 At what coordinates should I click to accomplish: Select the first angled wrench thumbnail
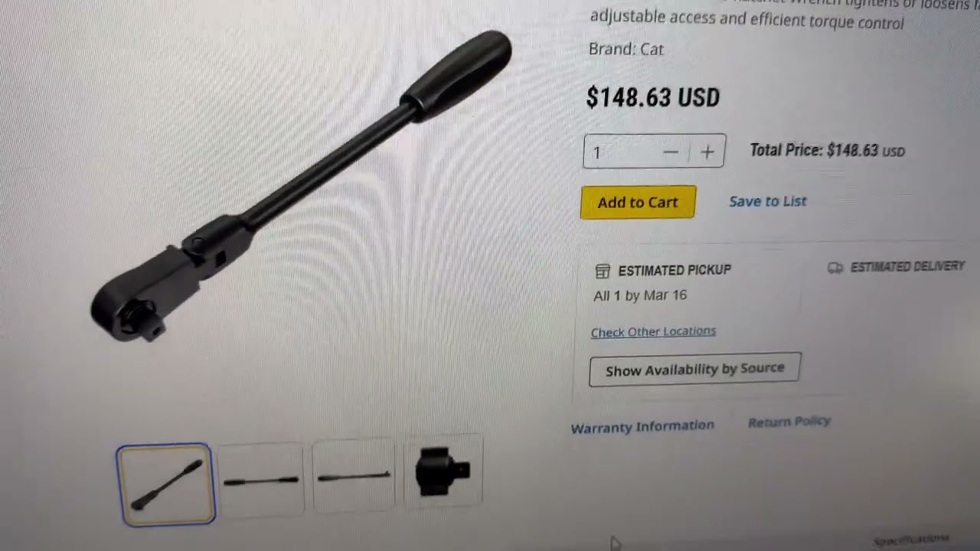pos(165,484)
